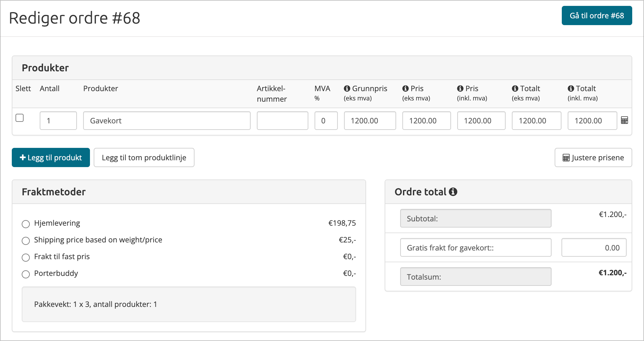Click info icon beside Totalt (eks mva)
The height and width of the screenshot is (341, 644).
pyautogui.click(x=515, y=89)
